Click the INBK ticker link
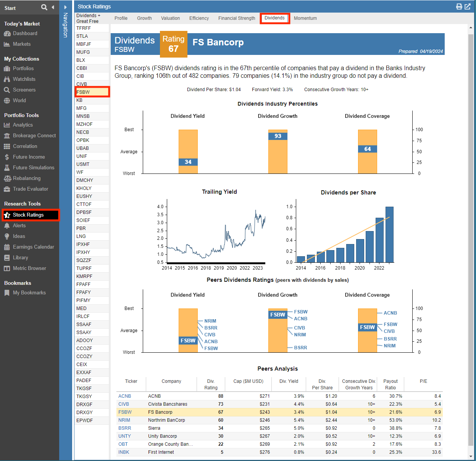Image resolution: width=476 pixels, height=461 pixels. [x=124, y=452]
